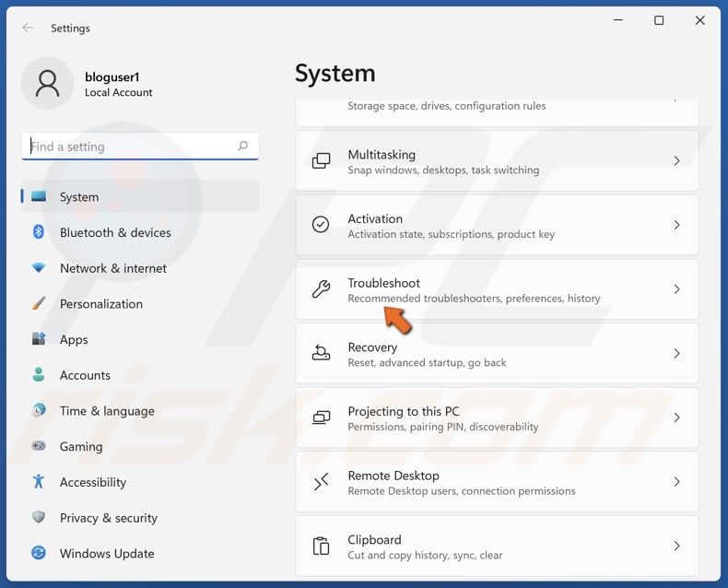Click the Troubleshoot wrench icon
728x588 pixels.
click(x=321, y=288)
